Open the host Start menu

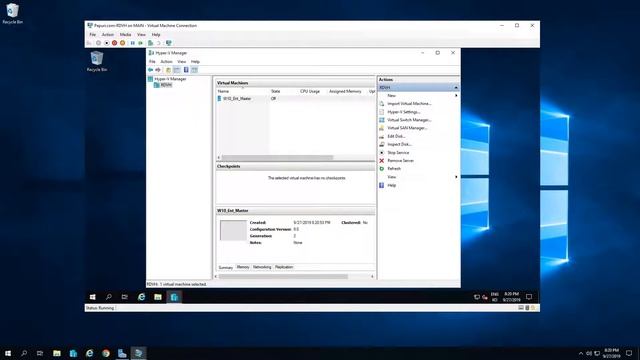(x=8, y=353)
